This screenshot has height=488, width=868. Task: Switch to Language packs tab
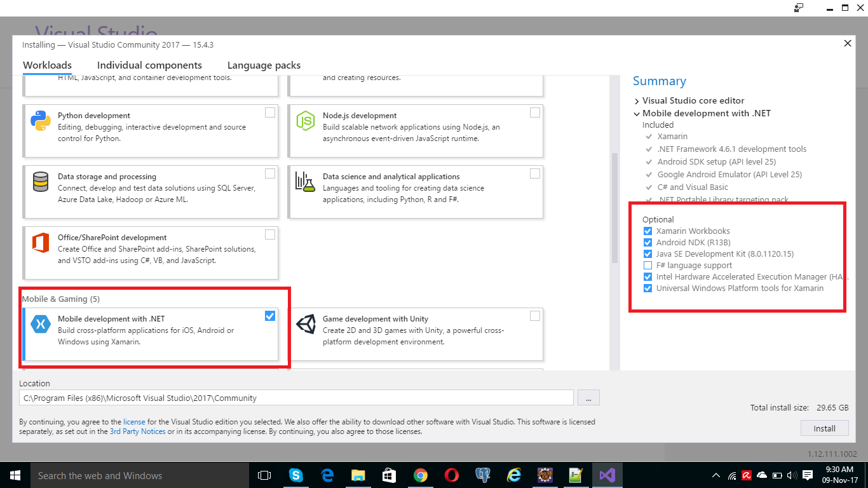click(x=264, y=65)
